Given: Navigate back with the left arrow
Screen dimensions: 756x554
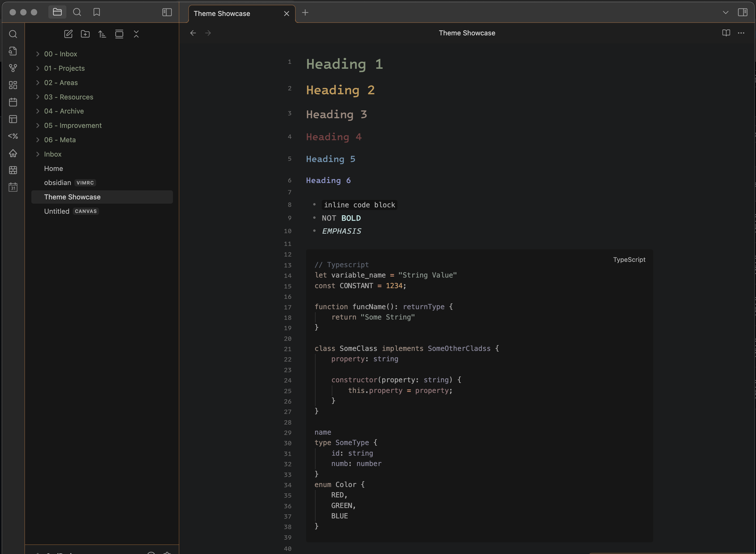Looking at the screenshot, I should (x=193, y=33).
